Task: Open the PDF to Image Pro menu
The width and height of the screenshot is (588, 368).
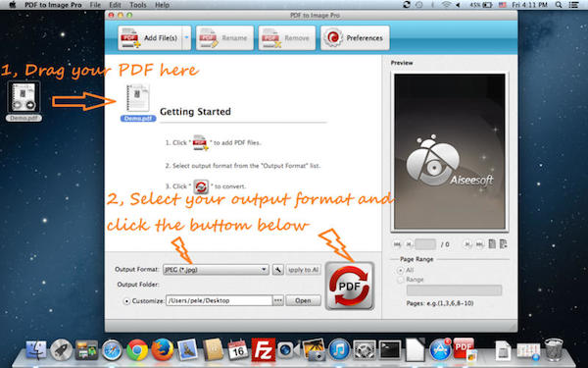Action: (53, 5)
